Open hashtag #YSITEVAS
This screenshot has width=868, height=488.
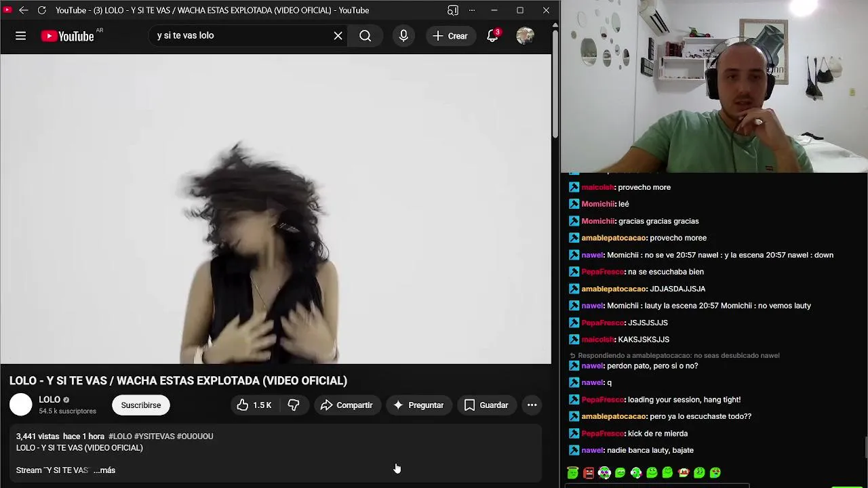click(154, 436)
